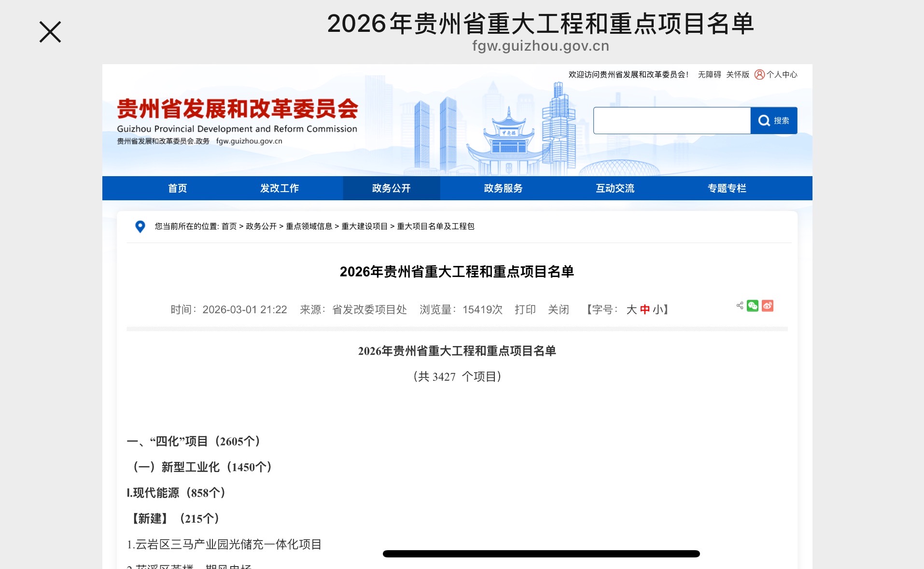Click the 打印 print link
Viewport: 924px width, 569px height.
pos(525,309)
